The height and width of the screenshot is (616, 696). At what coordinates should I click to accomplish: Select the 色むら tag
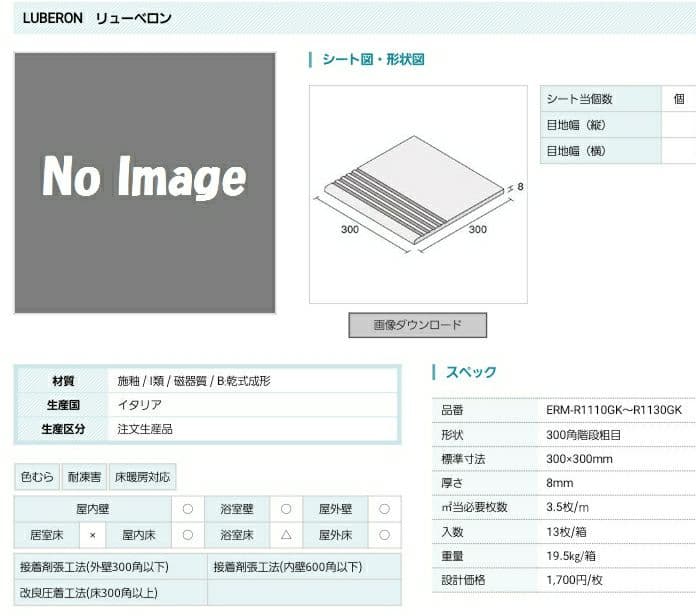coord(38,477)
